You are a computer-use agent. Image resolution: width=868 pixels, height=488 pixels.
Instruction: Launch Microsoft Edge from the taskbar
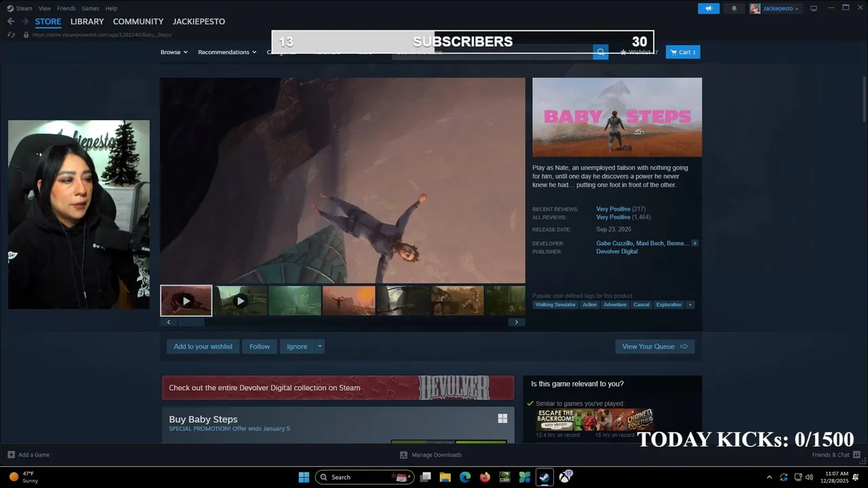[x=465, y=477]
